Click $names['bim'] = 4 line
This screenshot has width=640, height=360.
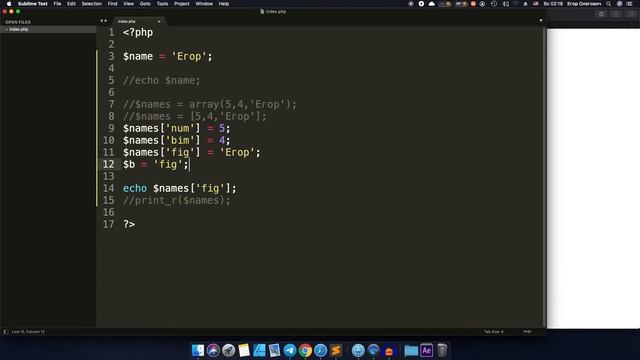[x=177, y=140]
